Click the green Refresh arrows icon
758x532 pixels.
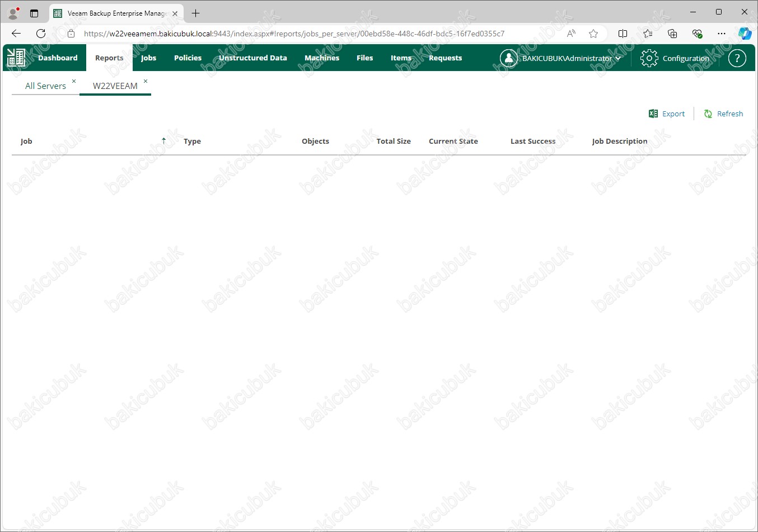(708, 114)
